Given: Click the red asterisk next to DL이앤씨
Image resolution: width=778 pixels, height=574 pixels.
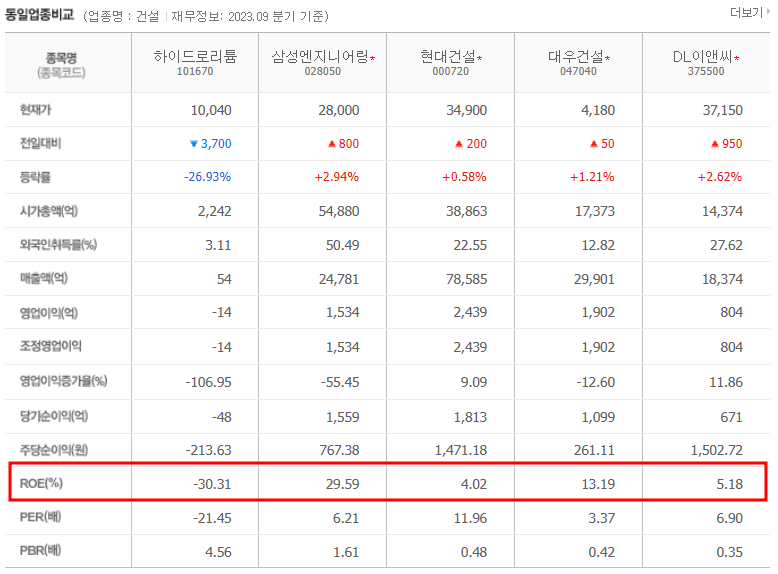Looking at the screenshot, I should pyautogui.click(x=736, y=58).
